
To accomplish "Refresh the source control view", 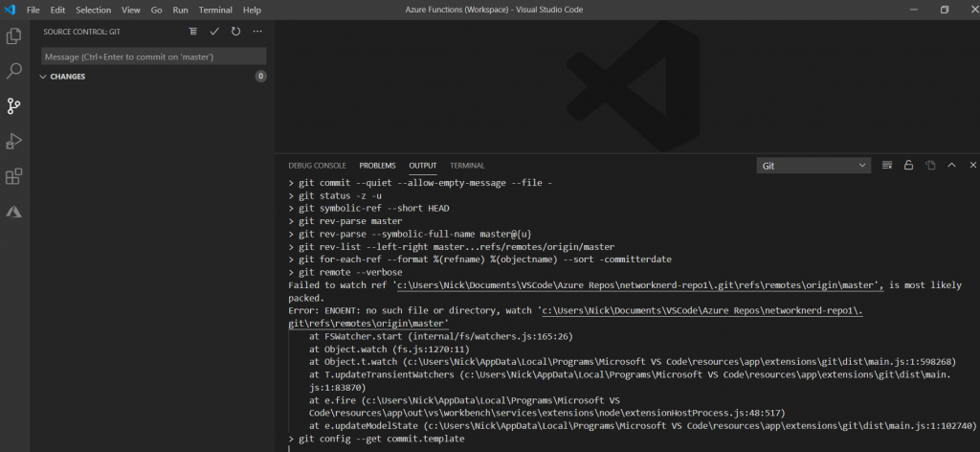I will click(x=235, y=32).
